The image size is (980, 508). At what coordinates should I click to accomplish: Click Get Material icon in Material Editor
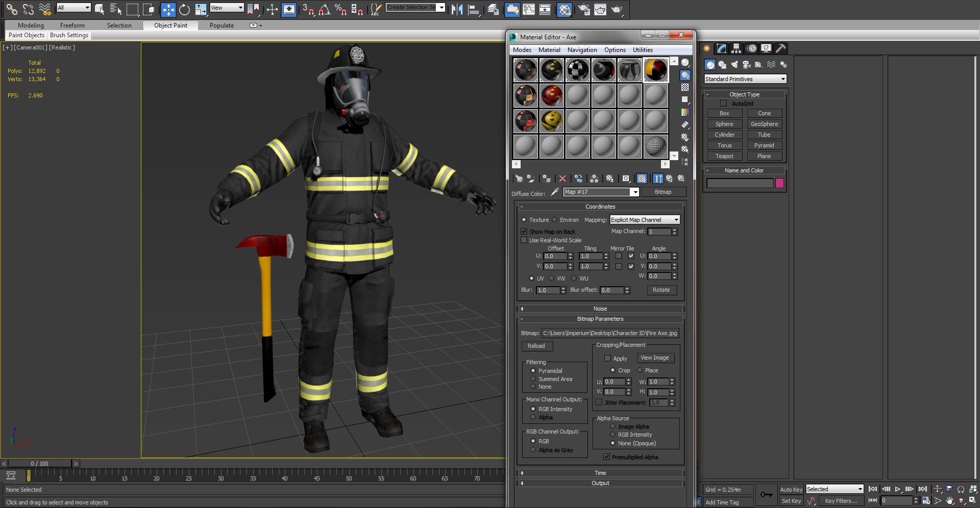(x=519, y=179)
